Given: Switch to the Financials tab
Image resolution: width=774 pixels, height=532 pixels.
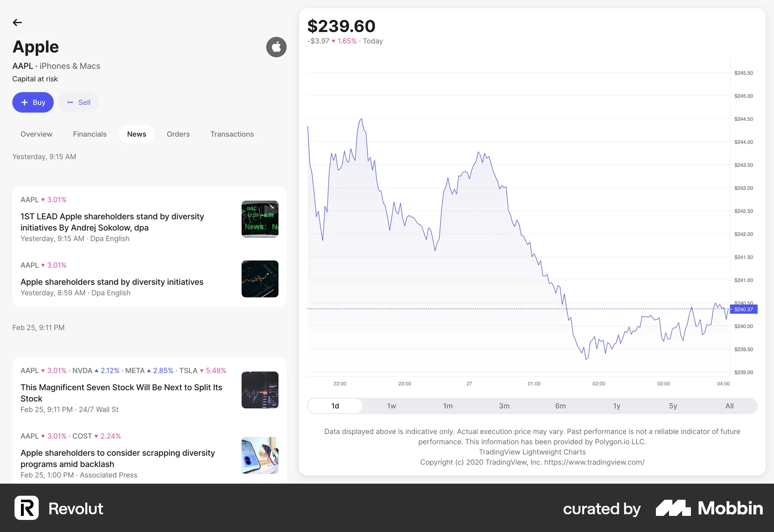Looking at the screenshot, I should tap(89, 134).
